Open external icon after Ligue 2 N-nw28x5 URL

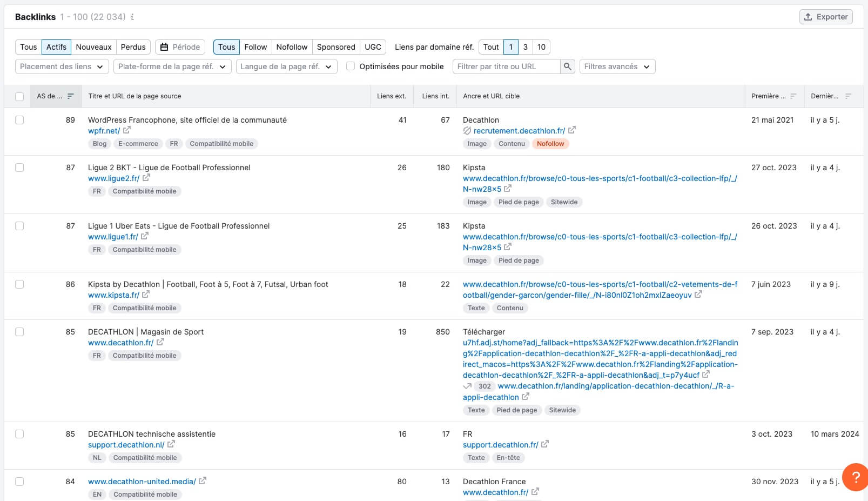coord(508,189)
